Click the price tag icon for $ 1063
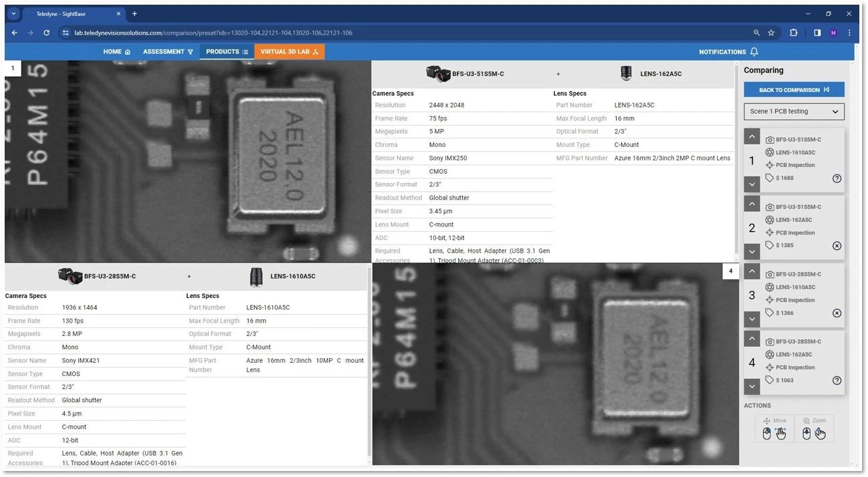The width and height of the screenshot is (868, 477). tap(770, 381)
